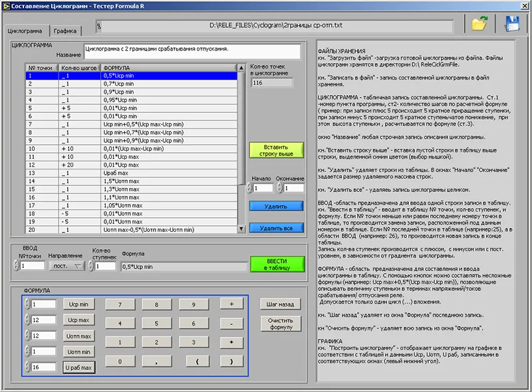Switch to the Графика tab
532x392 pixels.
click(x=65, y=31)
